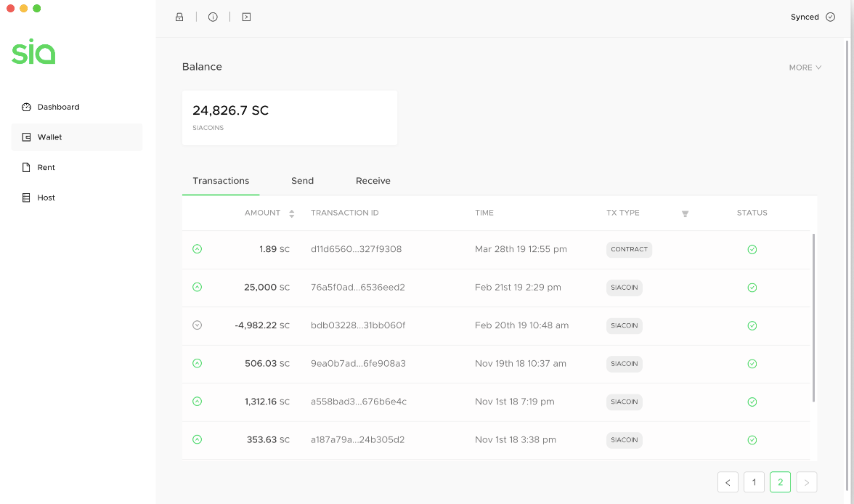
Task: Open the Rent page
Action: (77, 167)
